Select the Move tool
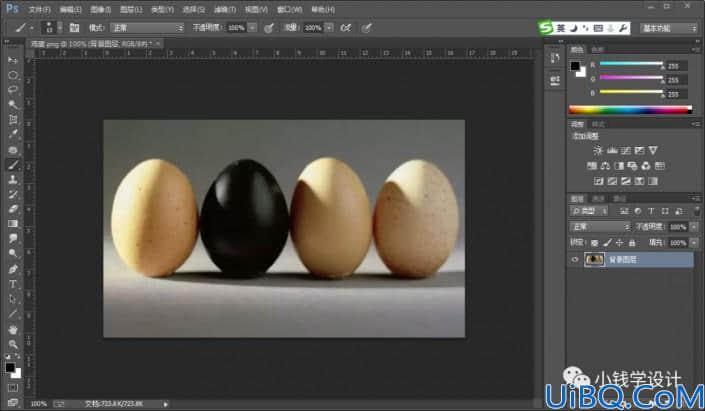The image size is (705, 411). [x=13, y=60]
